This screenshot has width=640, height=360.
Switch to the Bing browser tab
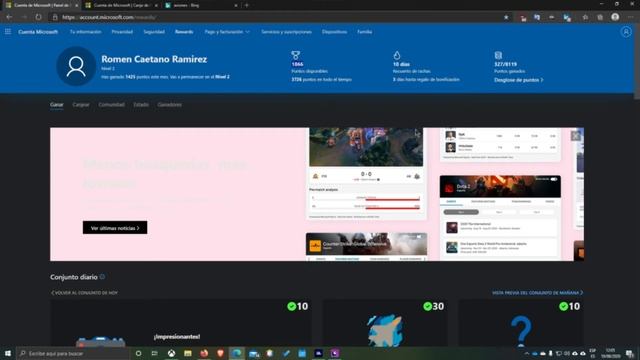(201, 5)
